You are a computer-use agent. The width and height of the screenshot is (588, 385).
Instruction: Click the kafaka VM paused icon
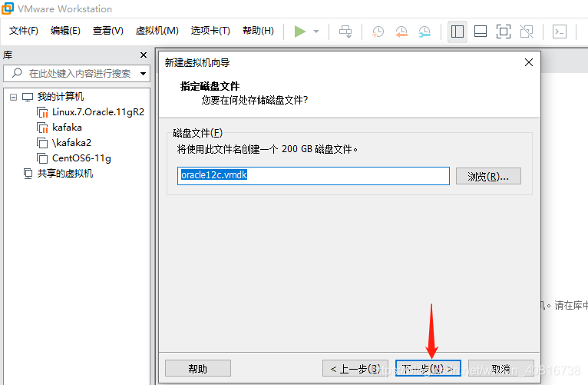tap(42, 128)
